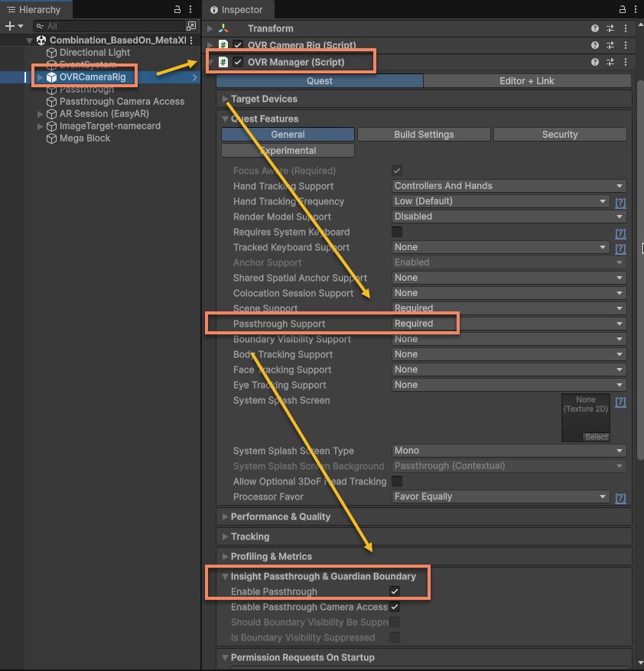Open help link for Requires System Keyboard
Viewport: 644px width, 671px height.
[x=620, y=233]
